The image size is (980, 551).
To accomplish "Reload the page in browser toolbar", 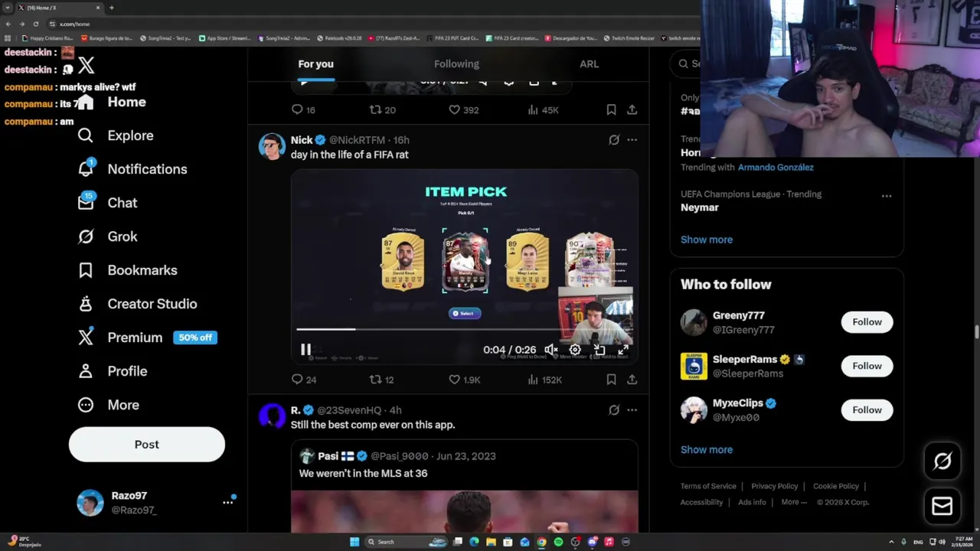I will click(x=35, y=24).
